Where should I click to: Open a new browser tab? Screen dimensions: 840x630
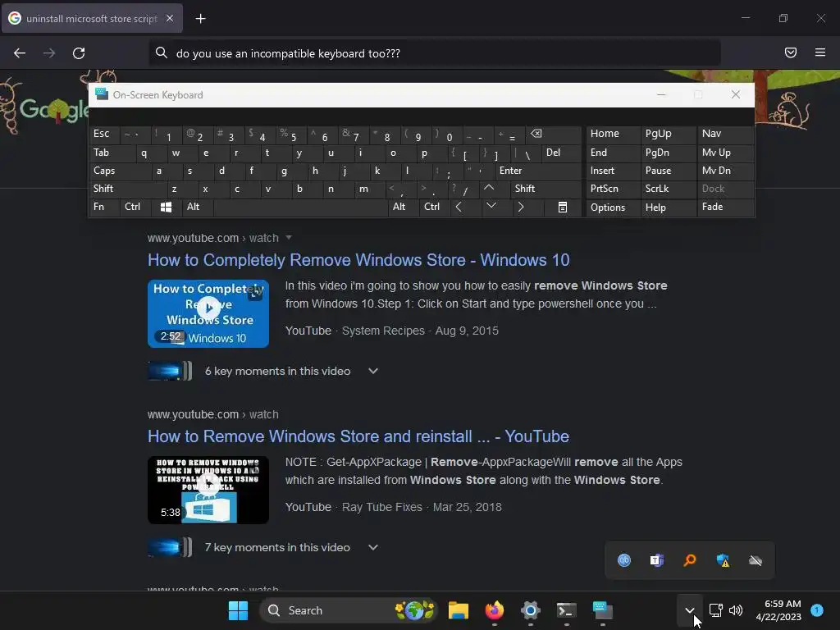[x=200, y=19]
